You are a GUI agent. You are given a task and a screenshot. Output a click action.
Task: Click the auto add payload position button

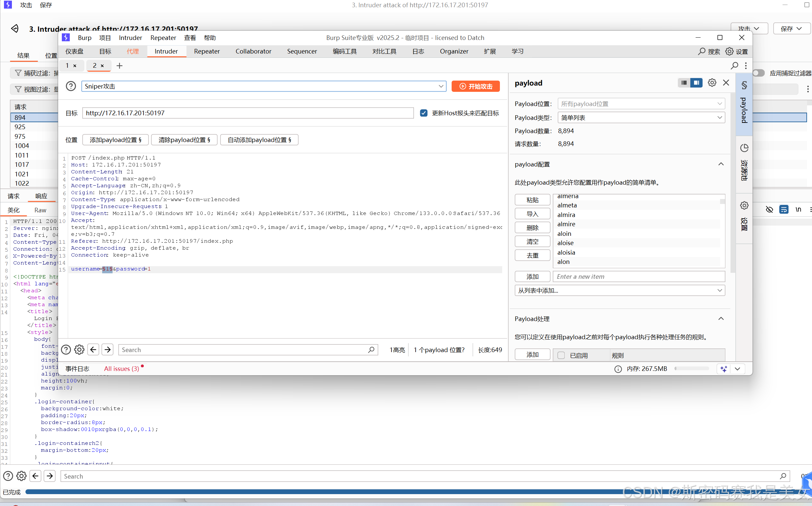pyautogui.click(x=259, y=140)
